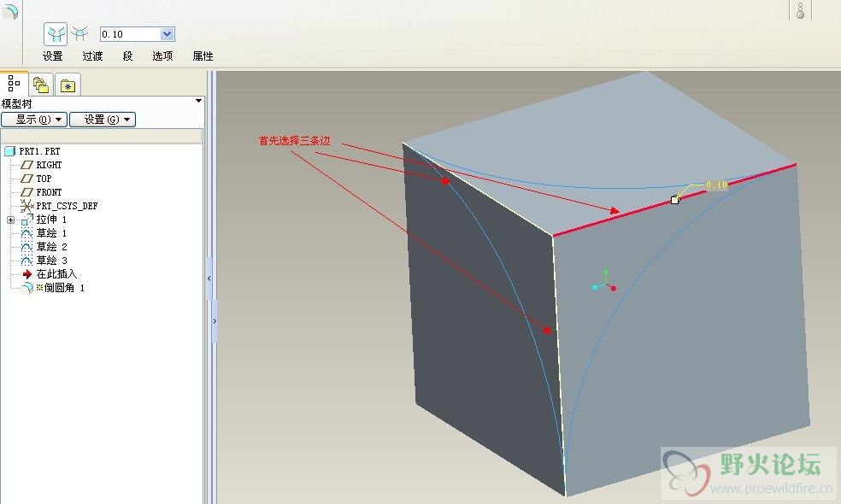Click the 0.10 radius label on model
The width and height of the screenshot is (841, 504).
click(716, 185)
